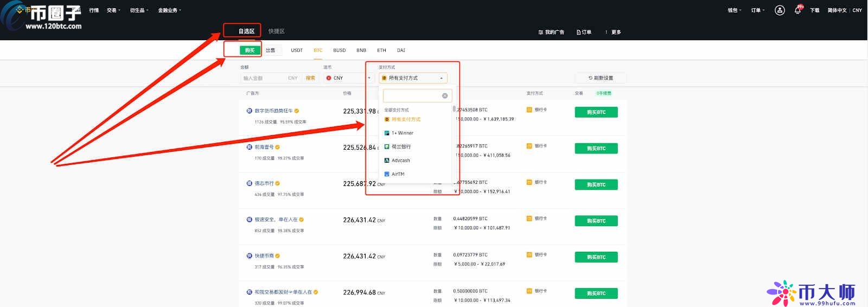
Task: Open the 钱包 wallet dropdown menu
Action: pos(735,10)
